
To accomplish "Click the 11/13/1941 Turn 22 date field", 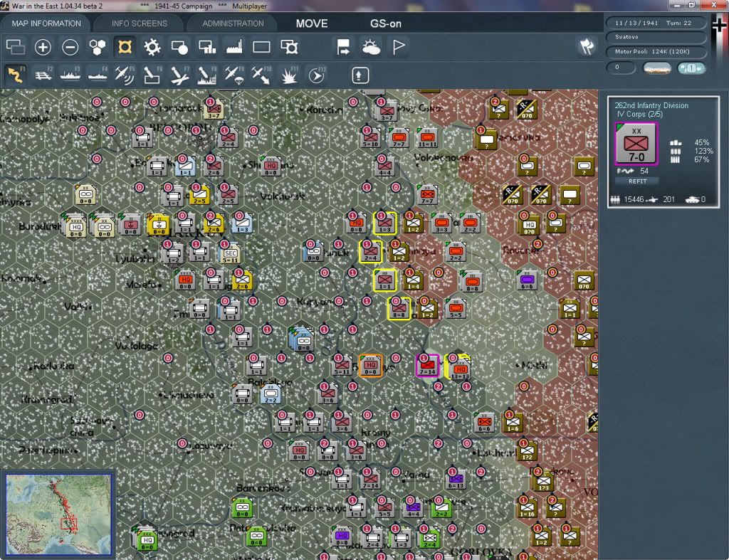I will pyautogui.click(x=656, y=23).
